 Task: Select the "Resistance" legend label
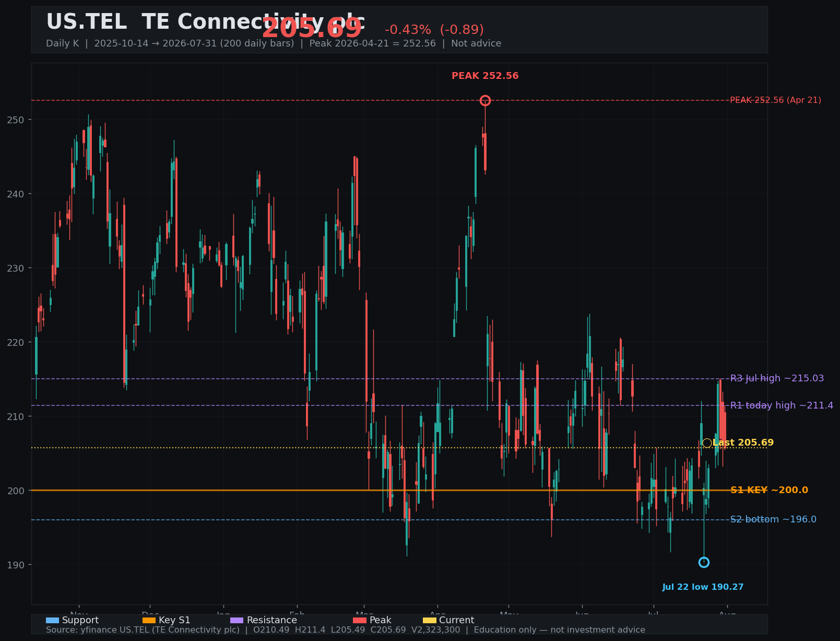point(271,620)
